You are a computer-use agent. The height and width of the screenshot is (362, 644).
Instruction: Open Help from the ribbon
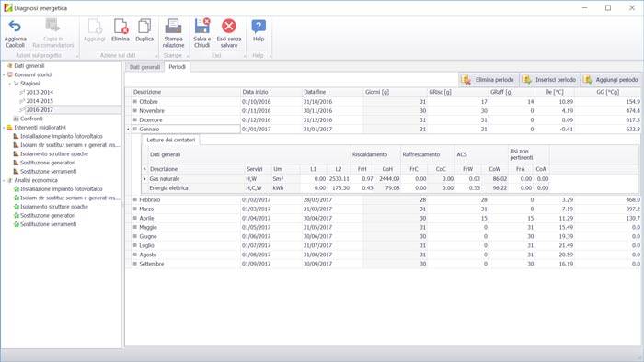pyautogui.click(x=259, y=30)
